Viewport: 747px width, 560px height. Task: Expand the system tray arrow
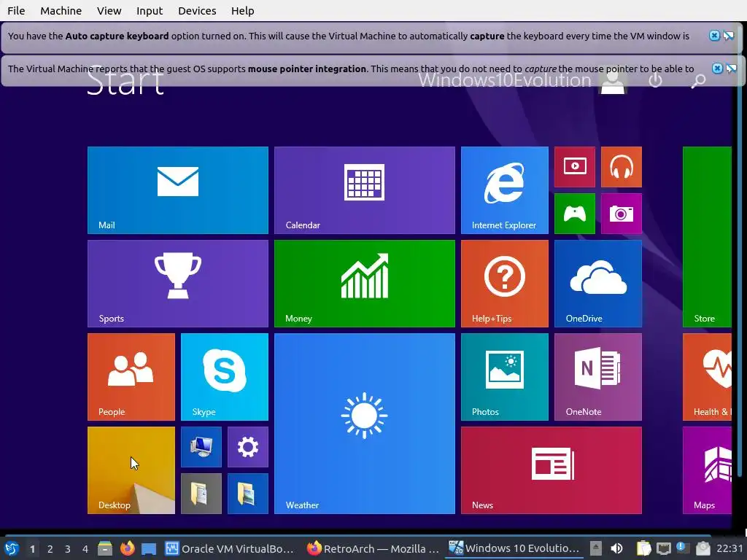[595, 548]
